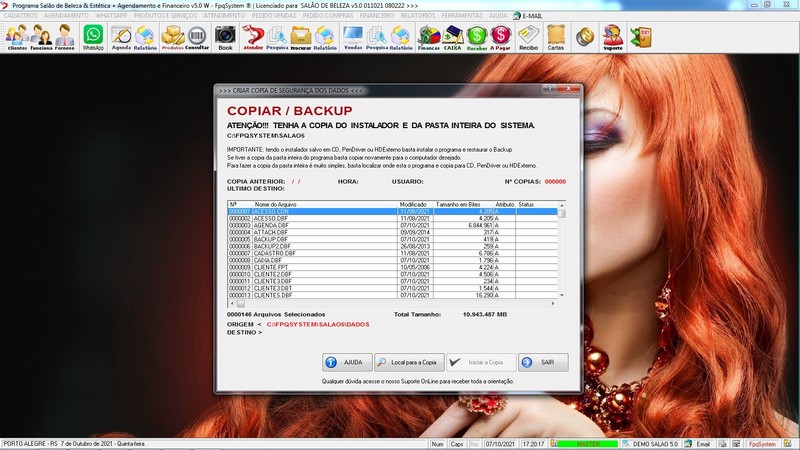The height and width of the screenshot is (450, 800).
Task: Open the PRODUTOS E SERVIÇOS menu
Action: (x=165, y=16)
